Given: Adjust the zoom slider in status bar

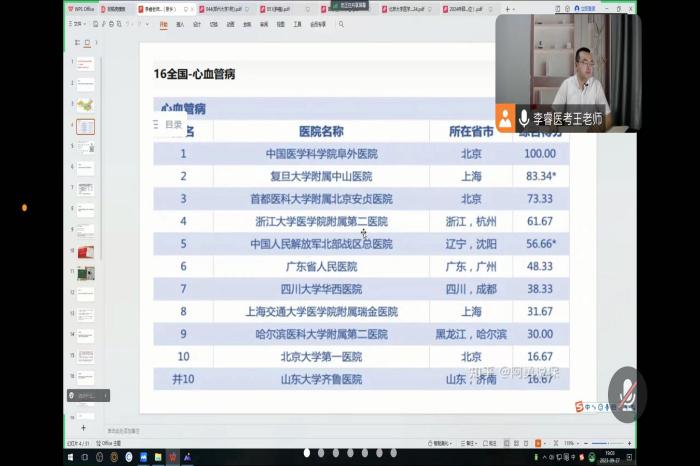Looking at the screenshot, I should tap(606, 442).
